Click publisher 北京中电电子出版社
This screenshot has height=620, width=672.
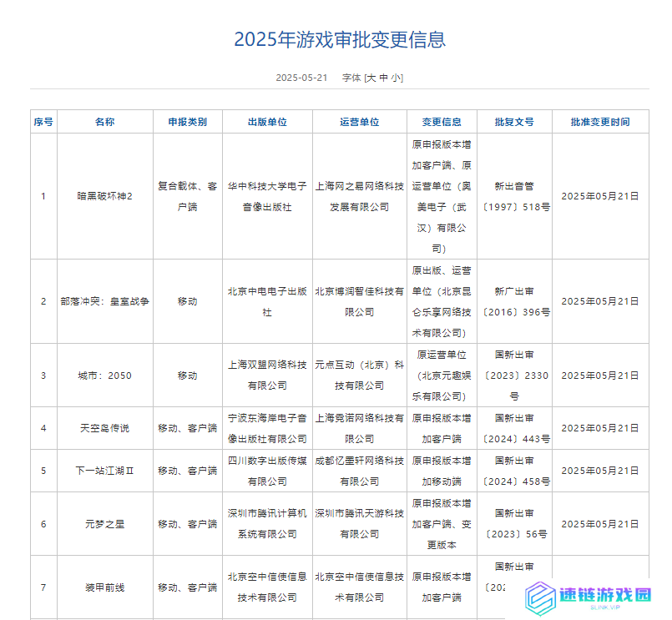(267, 301)
